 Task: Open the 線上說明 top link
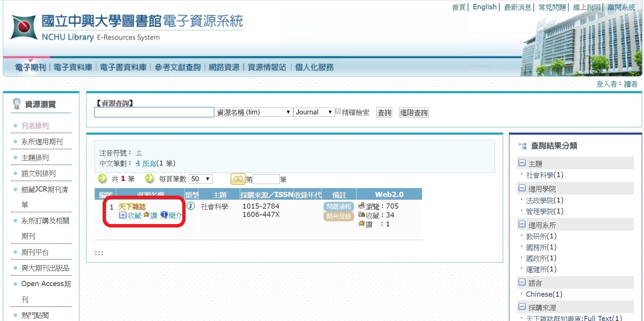coord(587,7)
